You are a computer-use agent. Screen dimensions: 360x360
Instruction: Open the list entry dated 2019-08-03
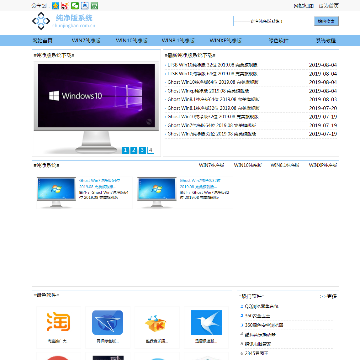tap(213, 99)
